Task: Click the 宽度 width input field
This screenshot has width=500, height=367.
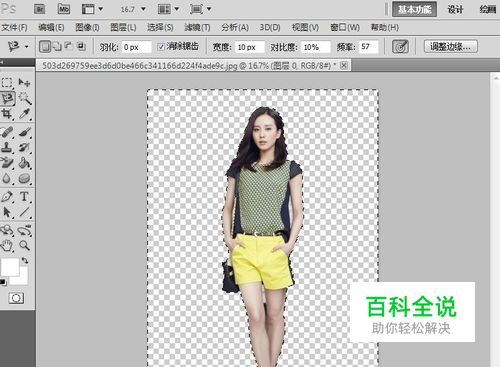Action: tap(250, 47)
